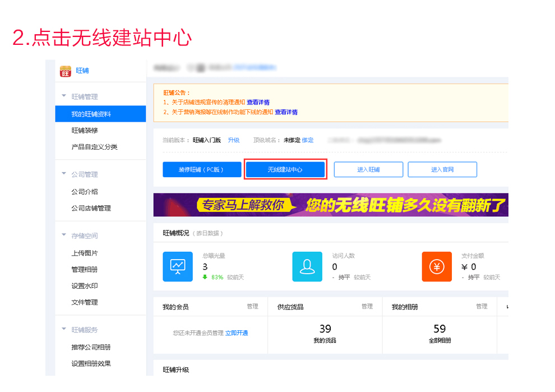The width and height of the screenshot is (555, 392).
Task: Click the 进入旺铺 button
Action: point(368,169)
